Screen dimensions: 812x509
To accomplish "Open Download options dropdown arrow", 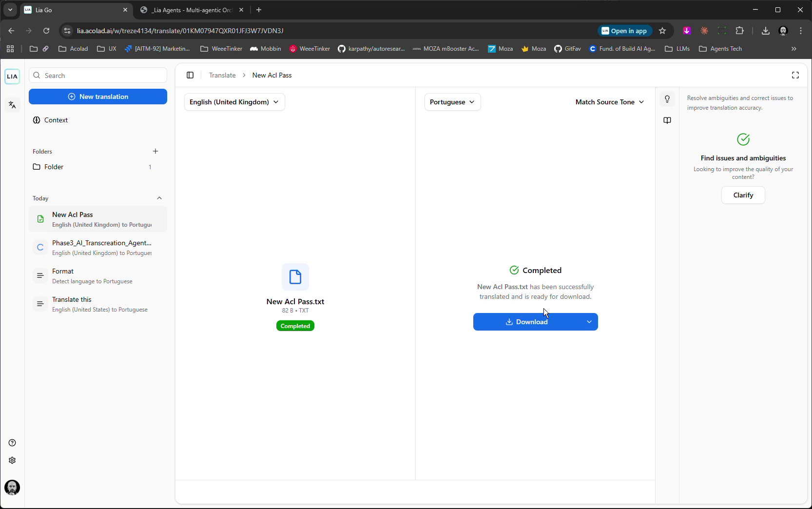I will pyautogui.click(x=589, y=322).
